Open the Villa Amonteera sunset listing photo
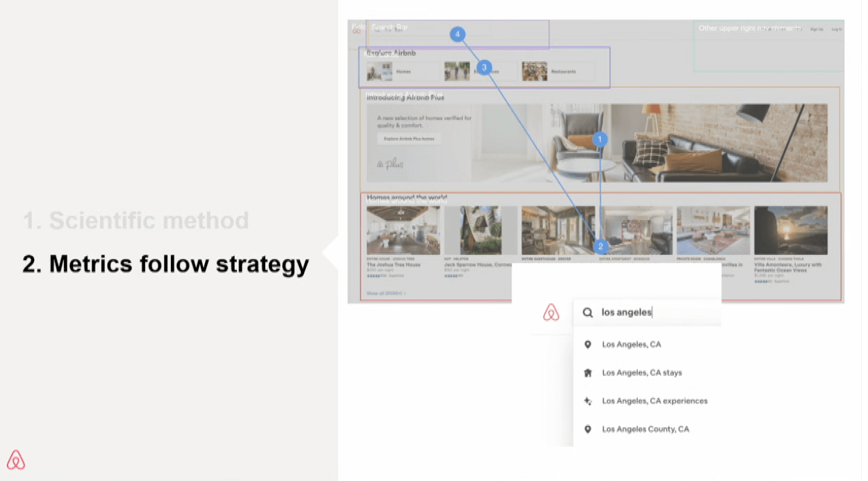The height and width of the screenshot is (481, 868). (x=790, y=230)
